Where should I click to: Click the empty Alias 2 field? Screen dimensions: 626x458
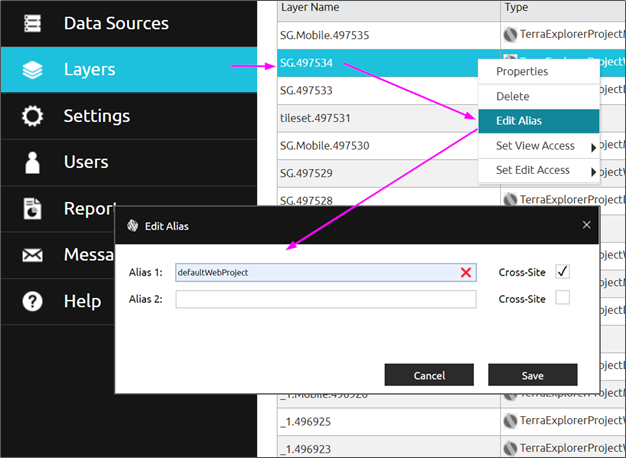point(326,299)
